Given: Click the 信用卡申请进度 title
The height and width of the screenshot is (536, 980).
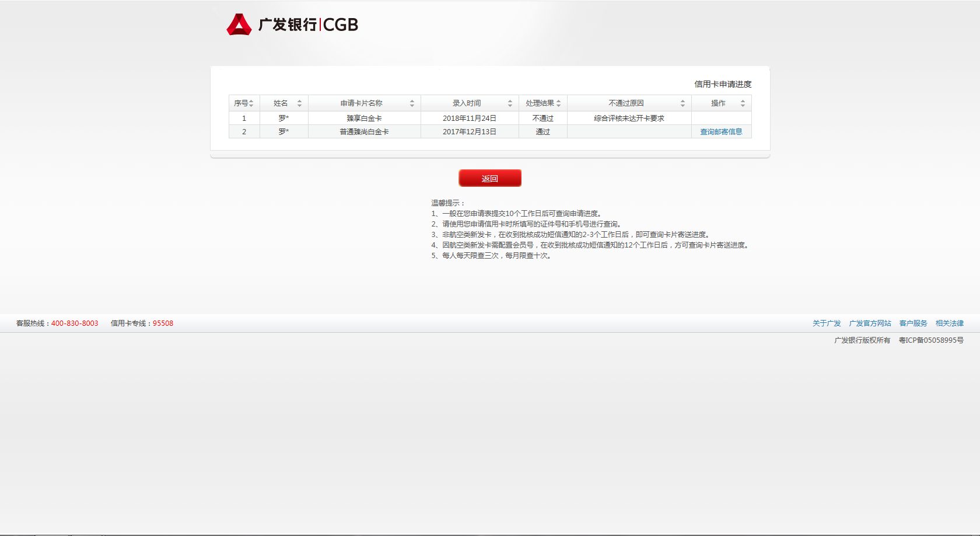Looking at the screenshot, I should click(723, 84).
